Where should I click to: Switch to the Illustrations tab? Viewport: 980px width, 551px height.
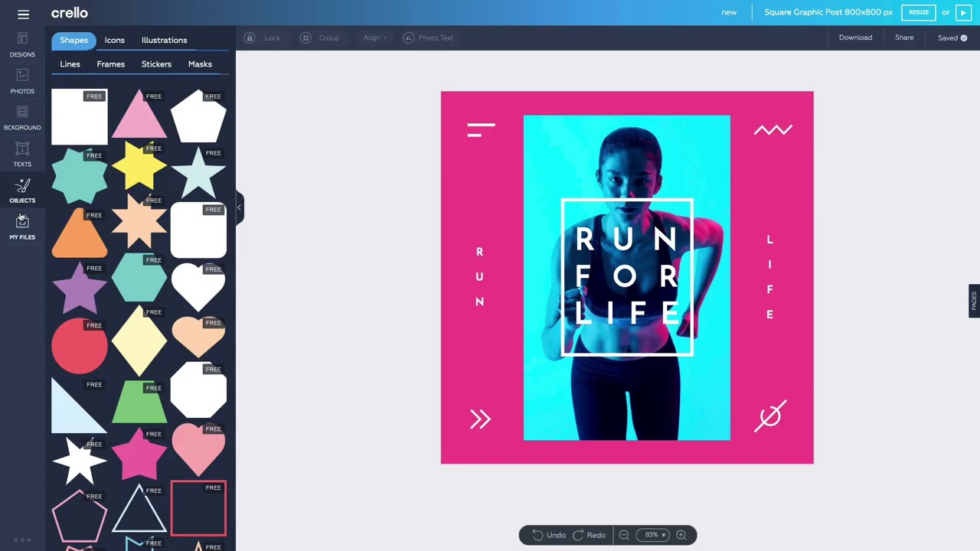[x=164, y=40]
